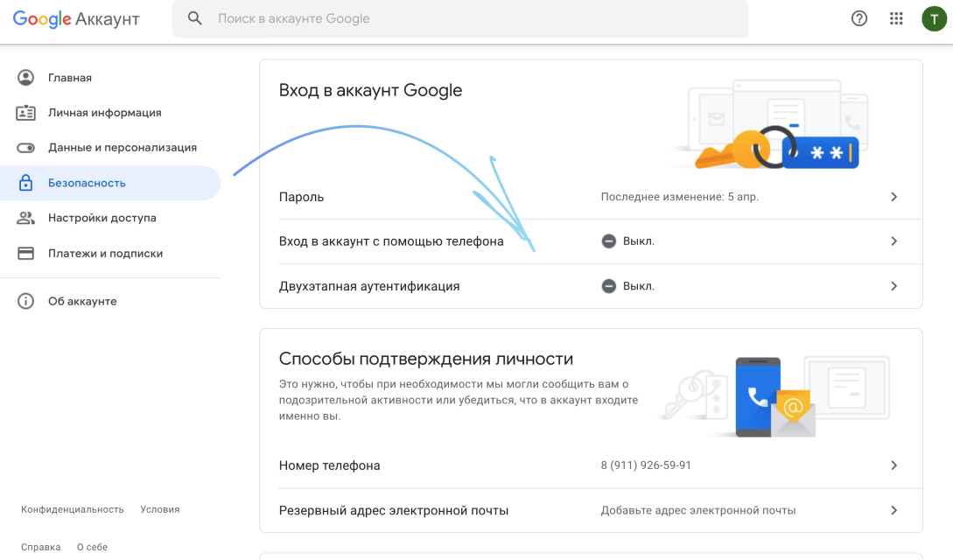Click the Настройки доступа people icon
Image resolution: width=953 pixels, height=560 pixels.
pos(25,218)
